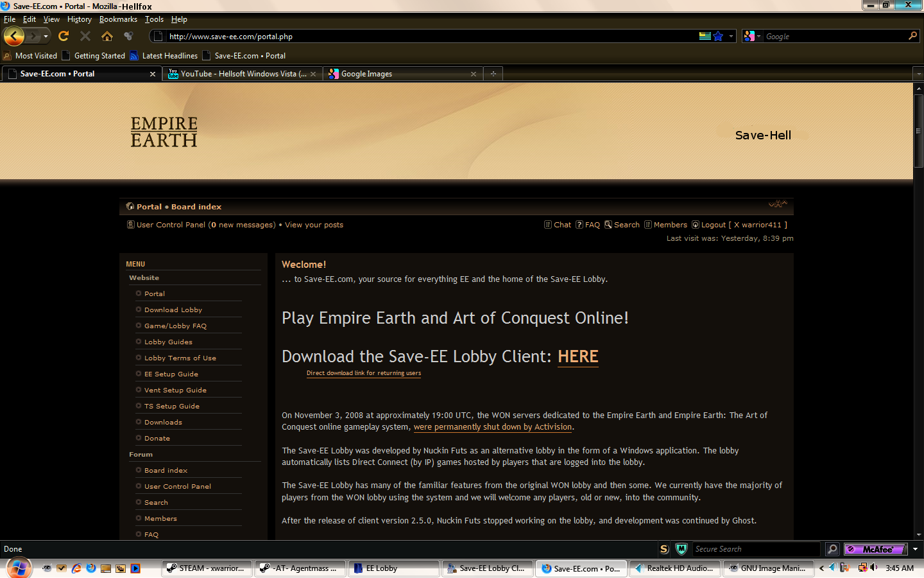Open the address bar history dropdown
Viewport: 924px width, 578px height.
(x=731, y=37)
